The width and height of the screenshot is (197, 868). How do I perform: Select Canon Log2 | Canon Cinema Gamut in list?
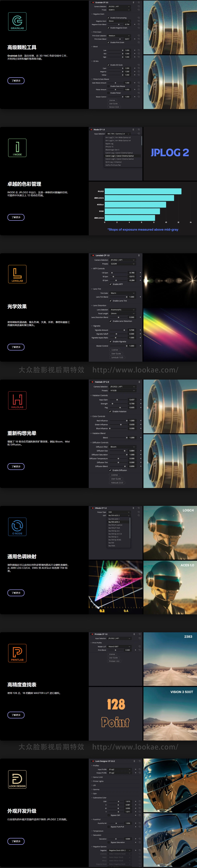[119, 156]
